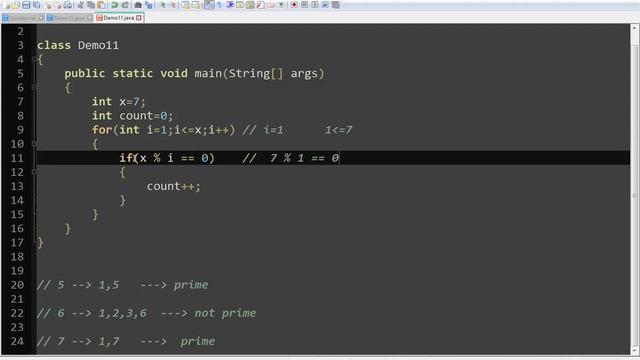This screenshot has height=360, width=640.
Task: Click the scrollbar down arrow at bottom right
Action: coord(635,350)
